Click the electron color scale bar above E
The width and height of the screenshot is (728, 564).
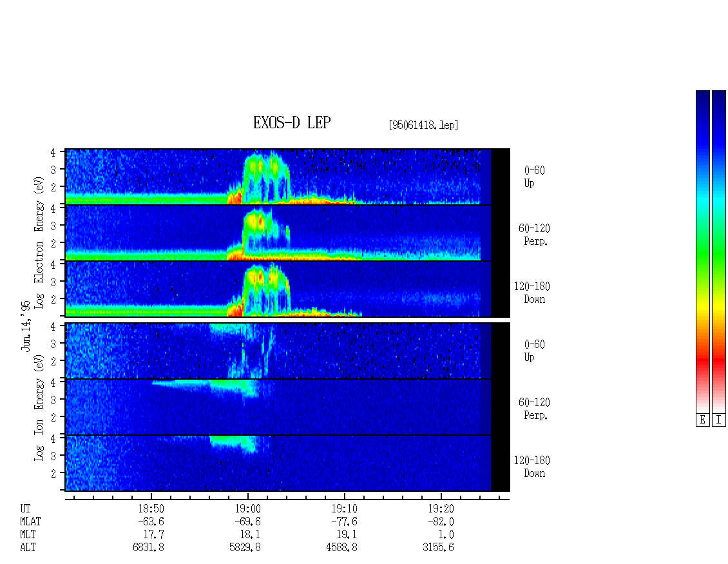click(x=702, y=251)
